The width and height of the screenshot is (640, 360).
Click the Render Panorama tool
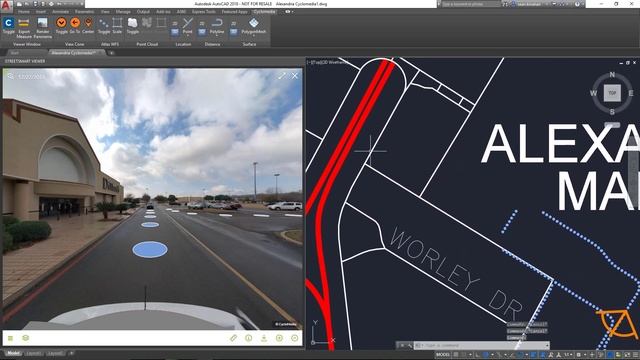(x=42, y=28)
